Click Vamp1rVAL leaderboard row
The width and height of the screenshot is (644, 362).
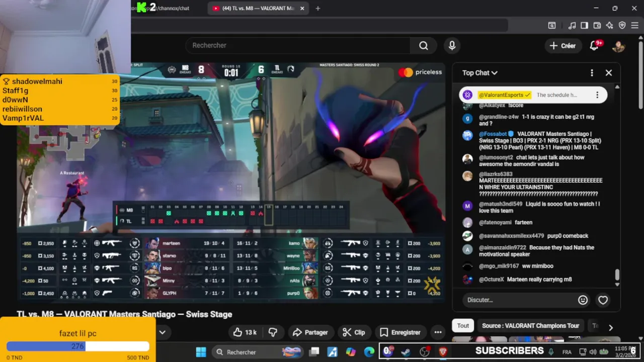click(x=59, y=118)
